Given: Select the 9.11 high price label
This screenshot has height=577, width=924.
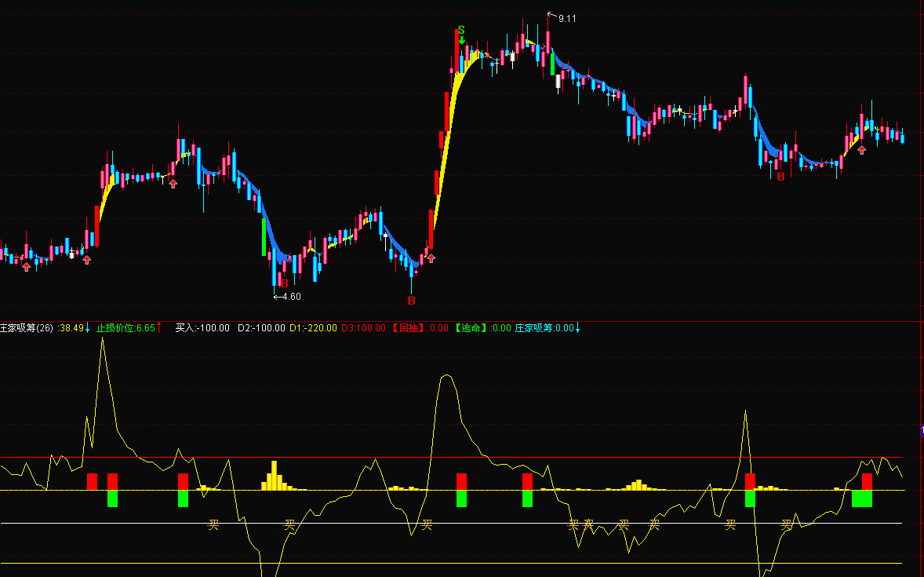Looking at the screenshot, I should point(567,19).
